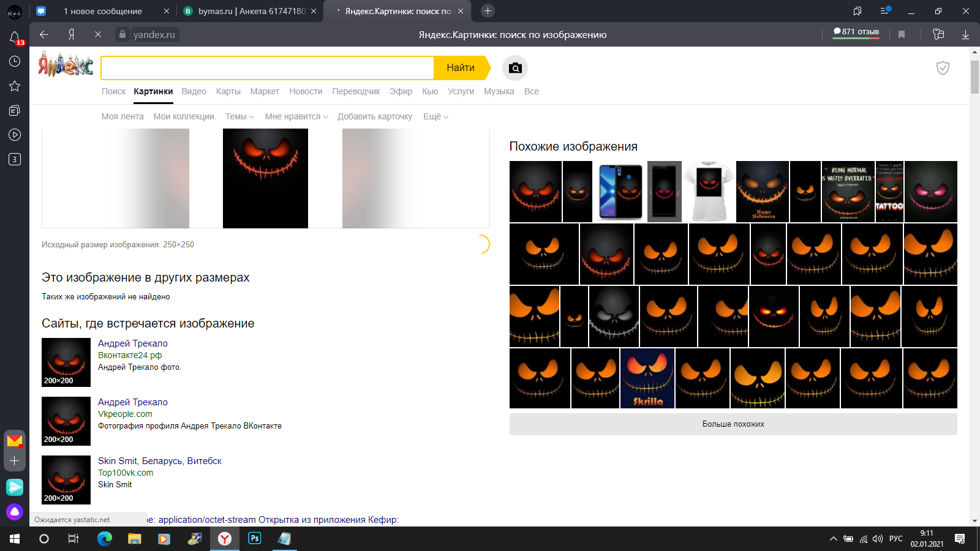Click into the Yandex search field
The image size is (980, 551).
pos(267,68)
